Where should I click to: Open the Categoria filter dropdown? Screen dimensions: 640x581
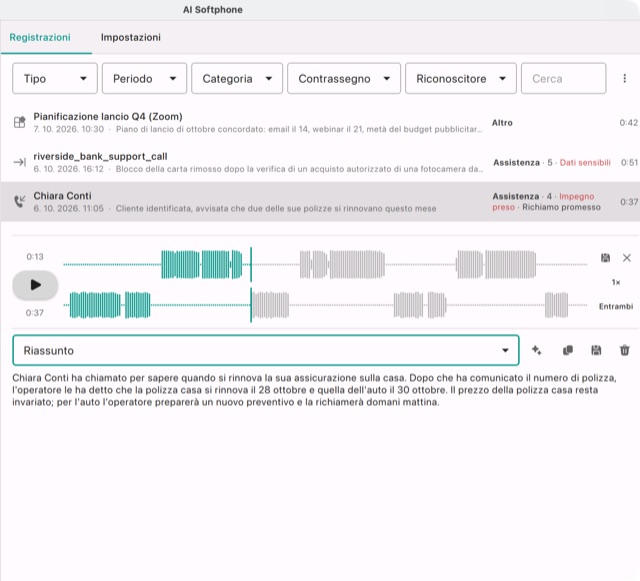(237, 78)
